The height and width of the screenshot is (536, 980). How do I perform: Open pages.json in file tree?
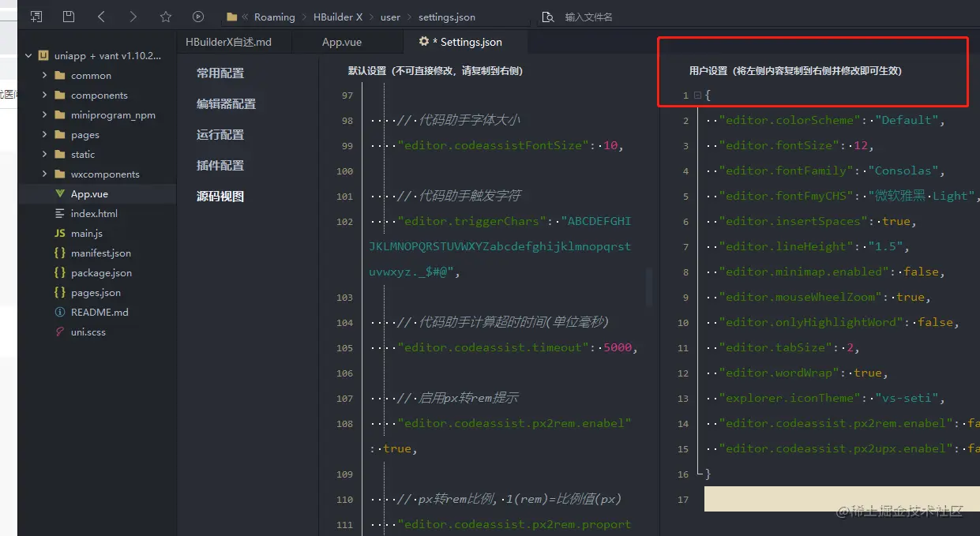point(96,293)
